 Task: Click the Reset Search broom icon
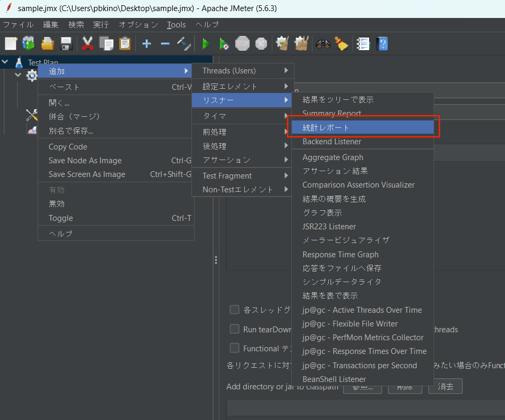342,43
